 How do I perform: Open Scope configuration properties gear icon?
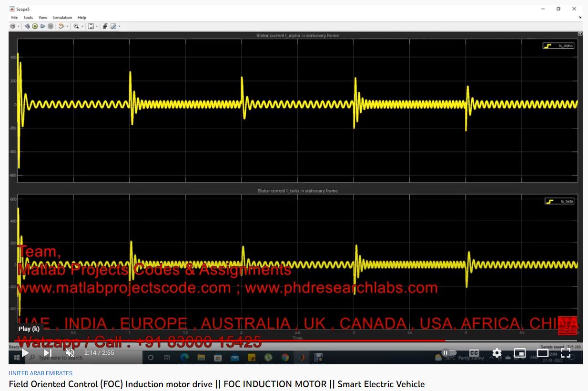click(x=13, y=26)
